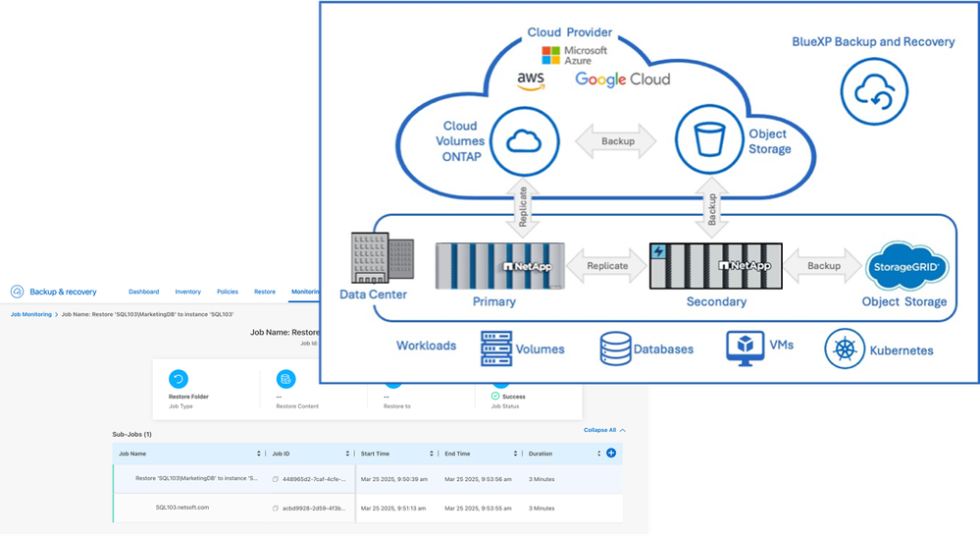Click the Backup arrow inside the cloud
Viewport: 980px width, 536px height.
tap(616, 141)
